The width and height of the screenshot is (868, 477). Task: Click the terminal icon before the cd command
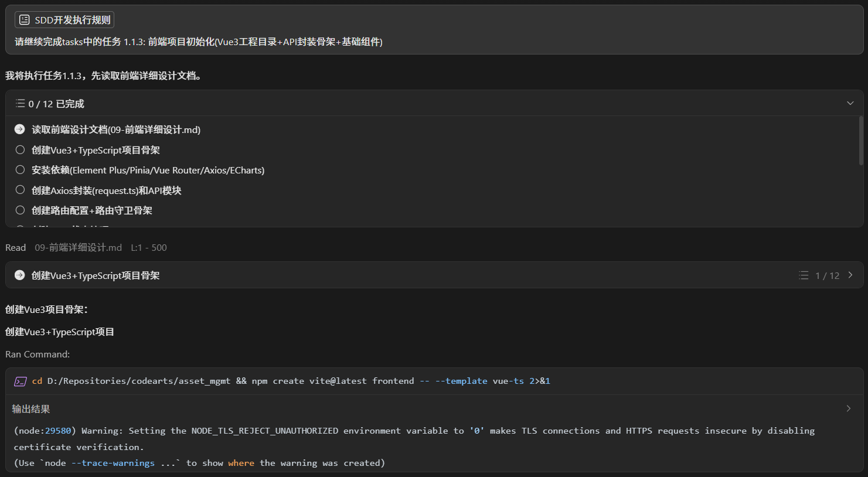tap(21, 381)
